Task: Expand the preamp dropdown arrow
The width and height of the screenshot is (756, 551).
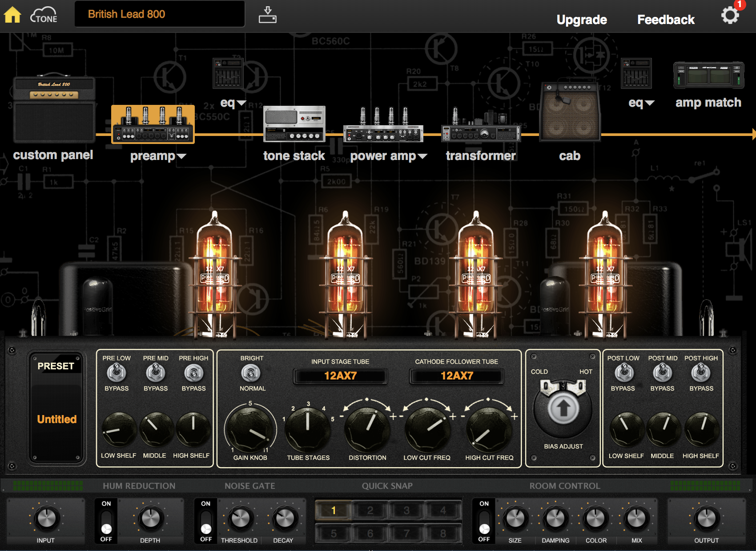Action: coord(181,156)
